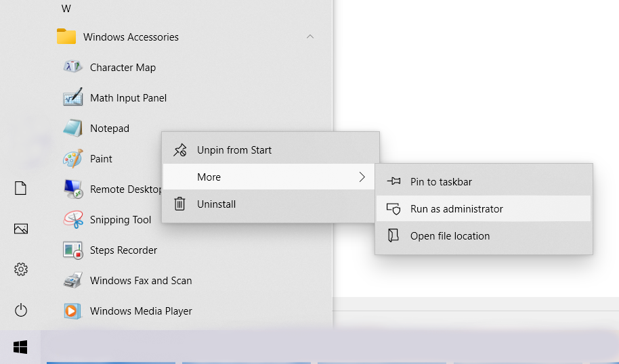The height and width of the screenshot is (364, 619).
Task: Click the pin icon beside Pin to taskbar
Action: pyautogui.click(x=393, y=181)
